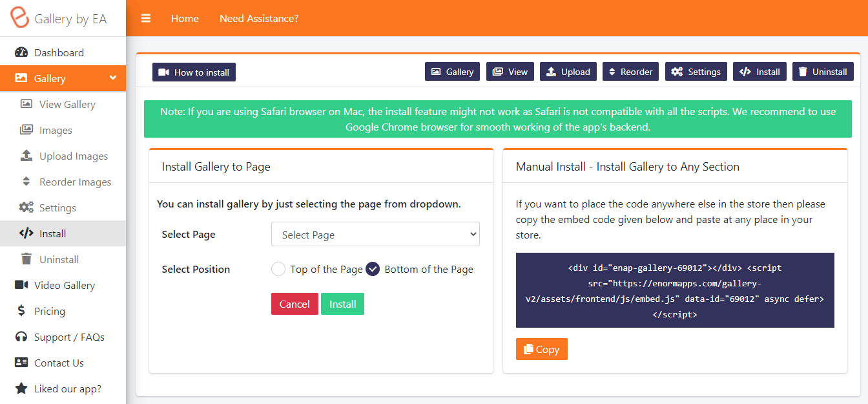Image resolution: width=868 pixels, height=404 pixels.
Task: Click the Reorder toolbar button
Action: pos(631,72)
